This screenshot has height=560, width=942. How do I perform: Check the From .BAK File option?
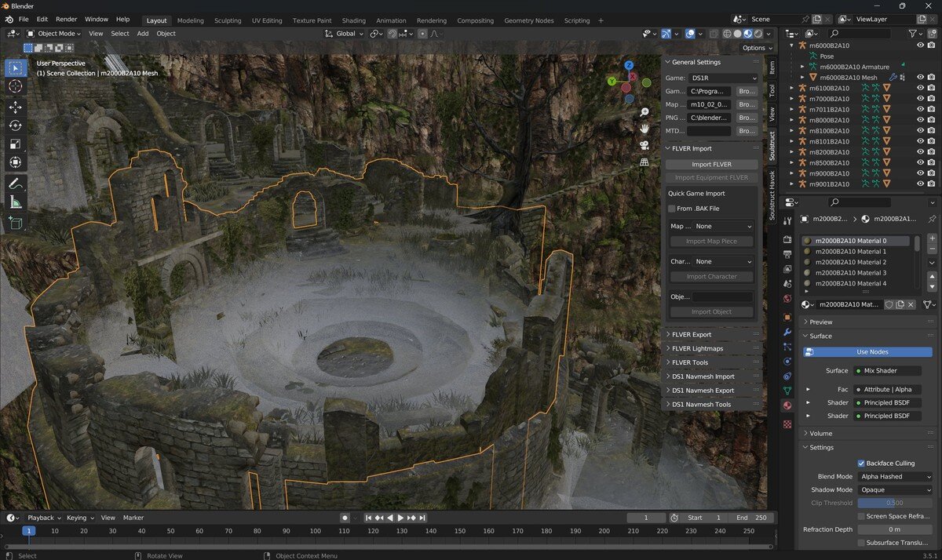tap(672, 209)
